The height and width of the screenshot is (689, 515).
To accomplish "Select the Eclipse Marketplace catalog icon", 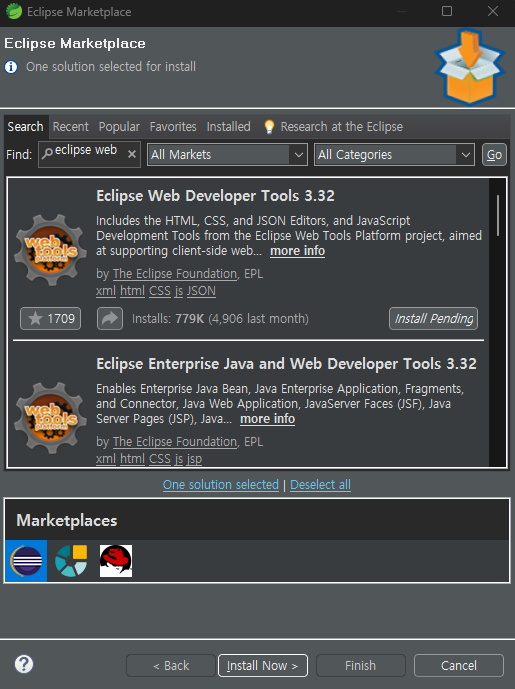I will coord(26,561).
